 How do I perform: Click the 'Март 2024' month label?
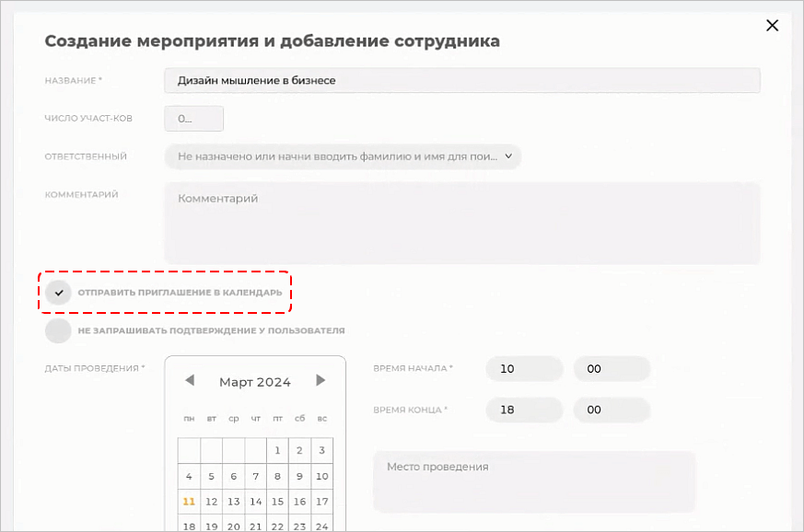tap(256, 380)
